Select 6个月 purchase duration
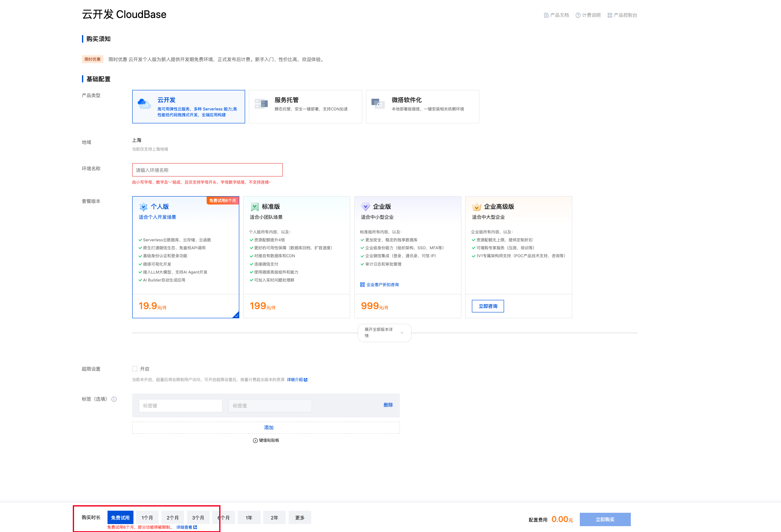781x532 pixels. 224,517
